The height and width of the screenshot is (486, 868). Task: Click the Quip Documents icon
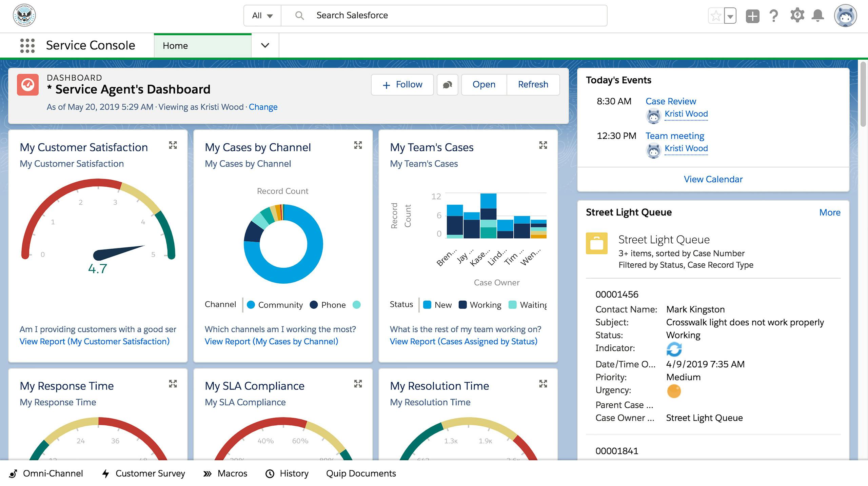[361, 473]
